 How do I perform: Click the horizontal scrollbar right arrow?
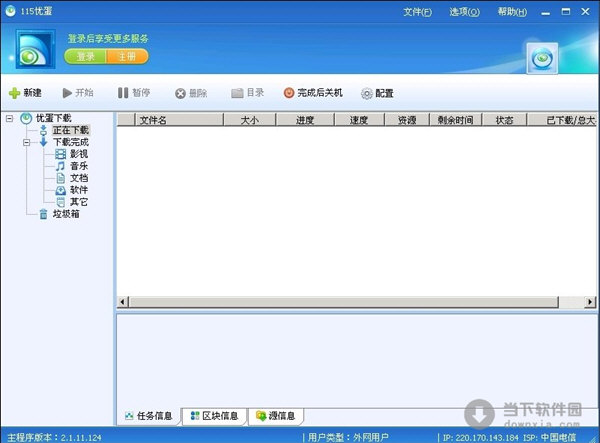(590, 302)
